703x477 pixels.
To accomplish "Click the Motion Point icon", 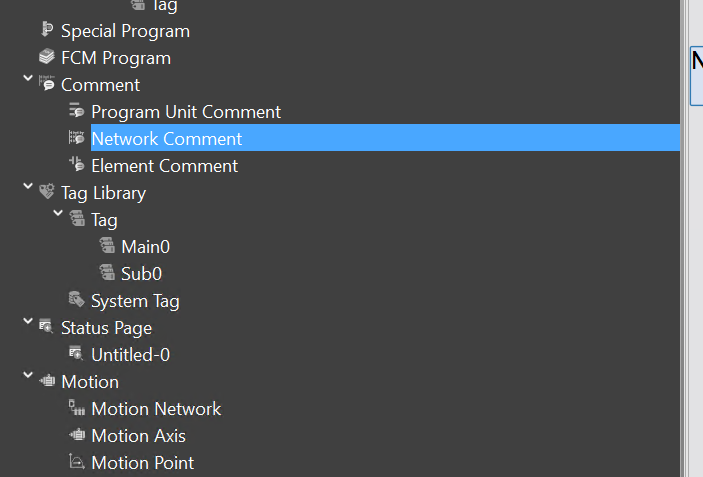I will pos(76,462).
